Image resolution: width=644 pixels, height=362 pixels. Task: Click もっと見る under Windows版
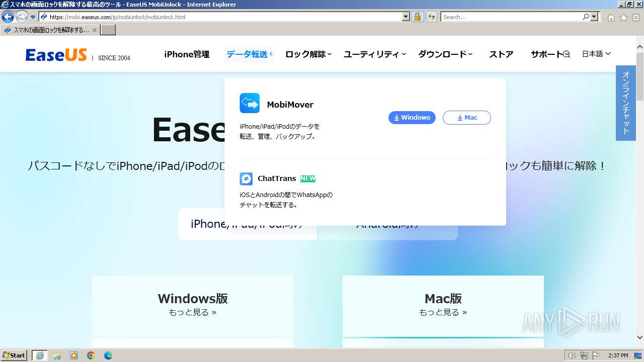point(192,312)
